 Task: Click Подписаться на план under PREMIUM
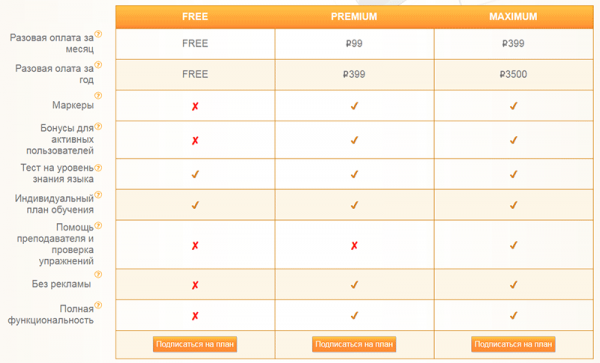[354, 344]
